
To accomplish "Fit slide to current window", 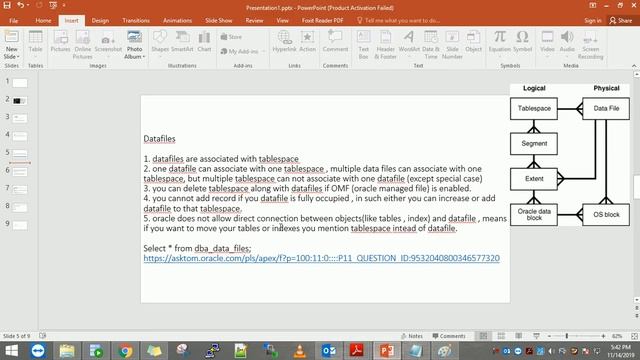I will [x=634, y=336].
